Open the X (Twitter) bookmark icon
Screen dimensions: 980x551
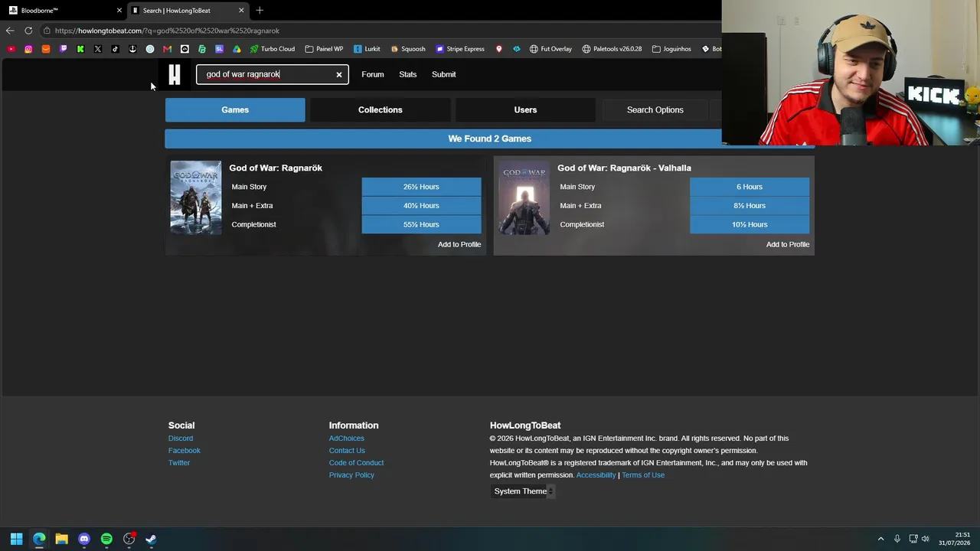click(98, 49)
